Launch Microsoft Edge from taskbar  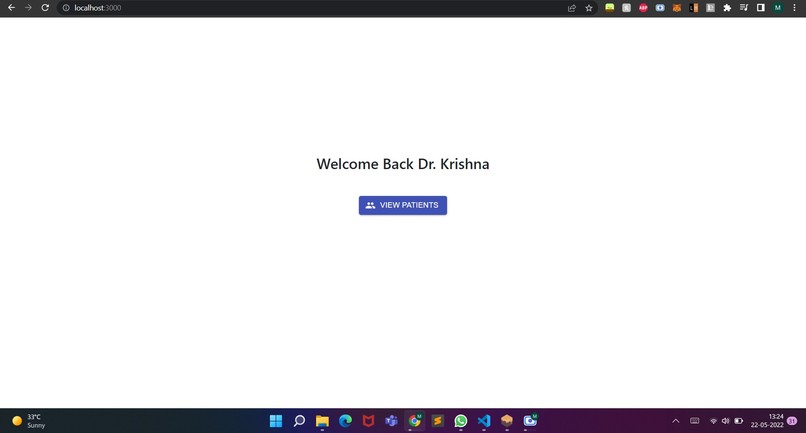(345, 421)
